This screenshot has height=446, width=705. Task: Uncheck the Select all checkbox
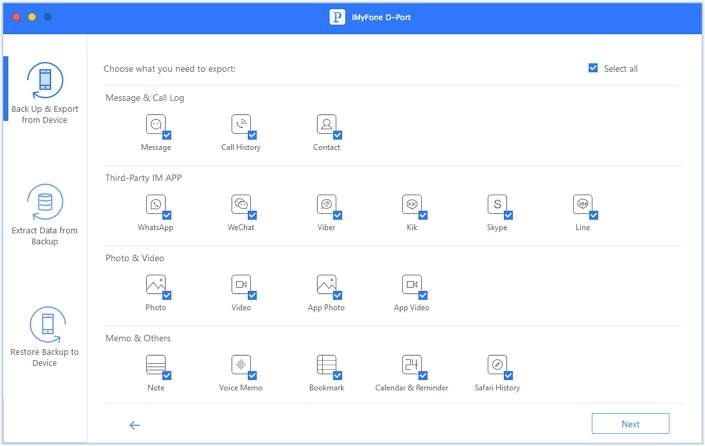click(x=593, y=68)
